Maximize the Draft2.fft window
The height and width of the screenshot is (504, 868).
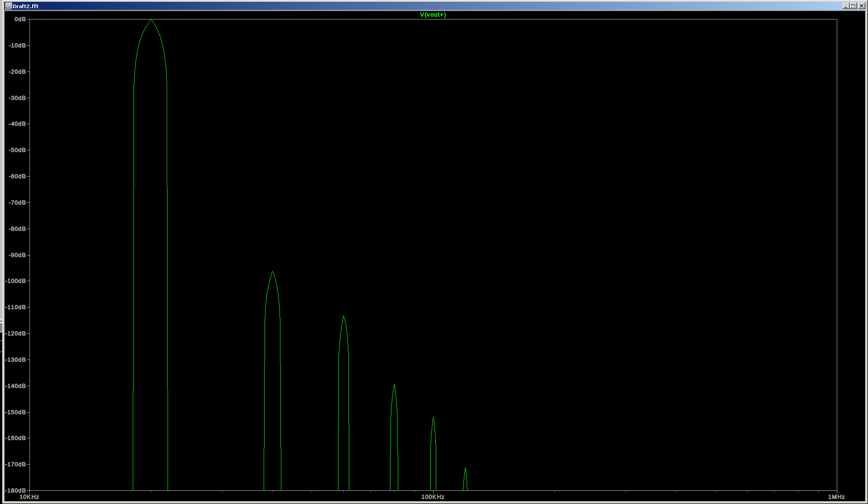[x=853, y=6]
